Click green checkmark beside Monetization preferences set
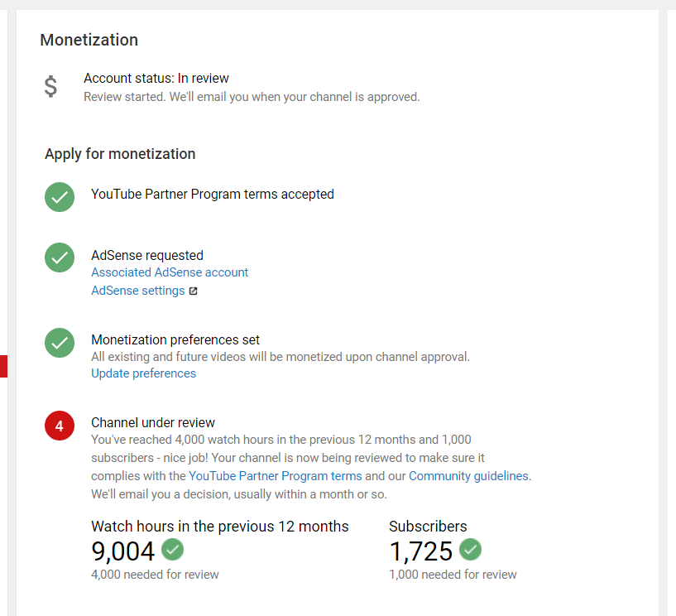Screen dimensions: 676x616 [x=60, y=343]
